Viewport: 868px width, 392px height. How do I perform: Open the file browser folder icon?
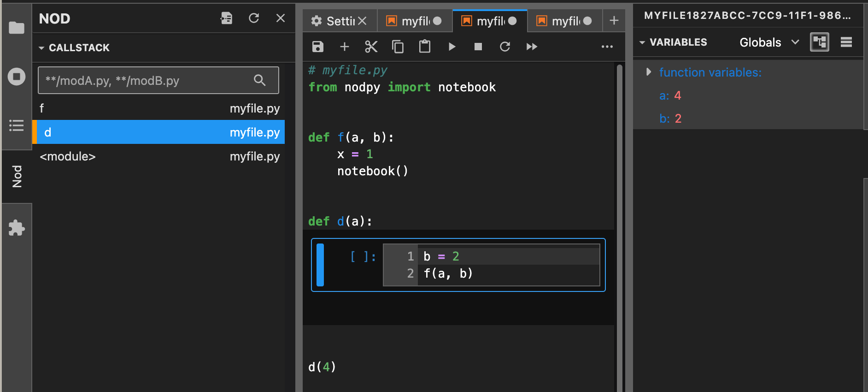coord(17,28)
